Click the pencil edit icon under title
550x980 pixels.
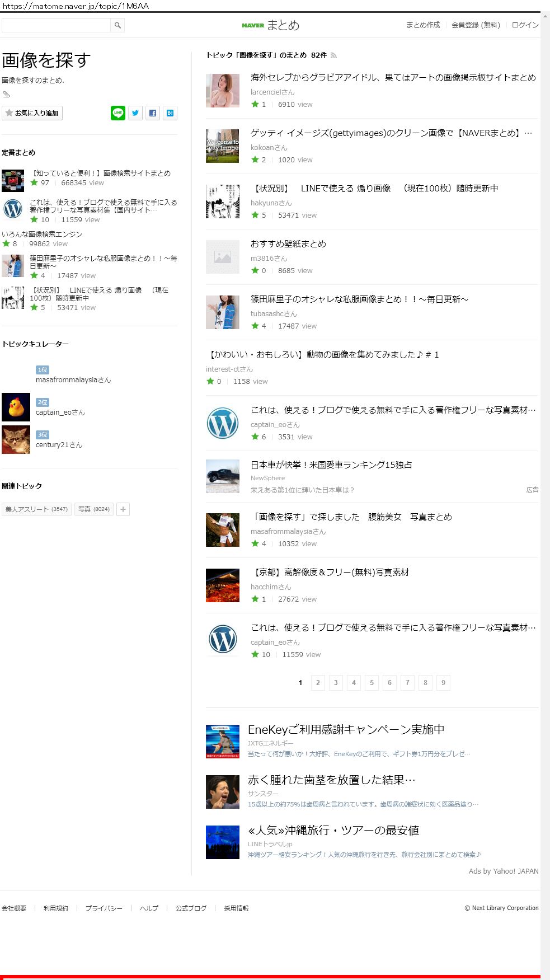(7, 95)
